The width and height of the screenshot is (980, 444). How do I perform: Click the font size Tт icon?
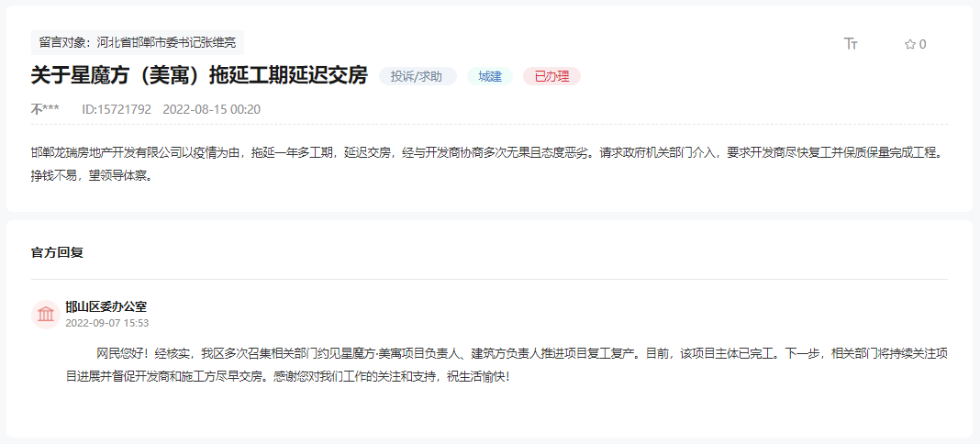tap(851, 44)
